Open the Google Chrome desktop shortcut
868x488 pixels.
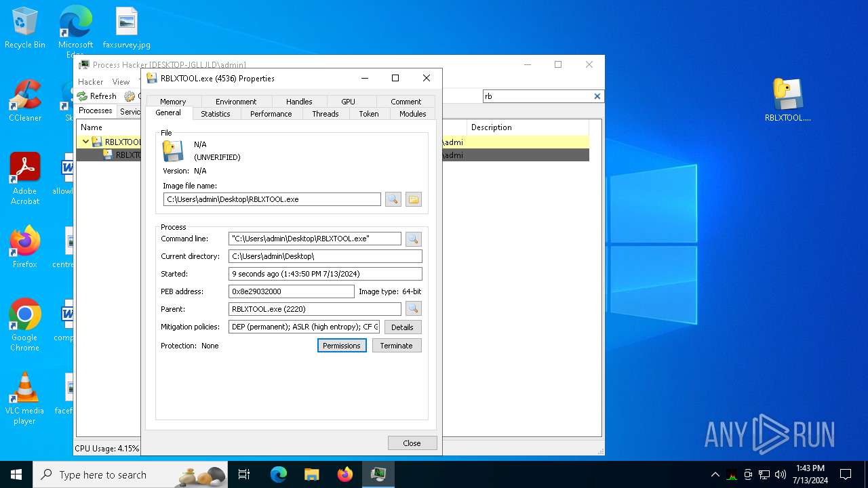(x=25, y=325)
